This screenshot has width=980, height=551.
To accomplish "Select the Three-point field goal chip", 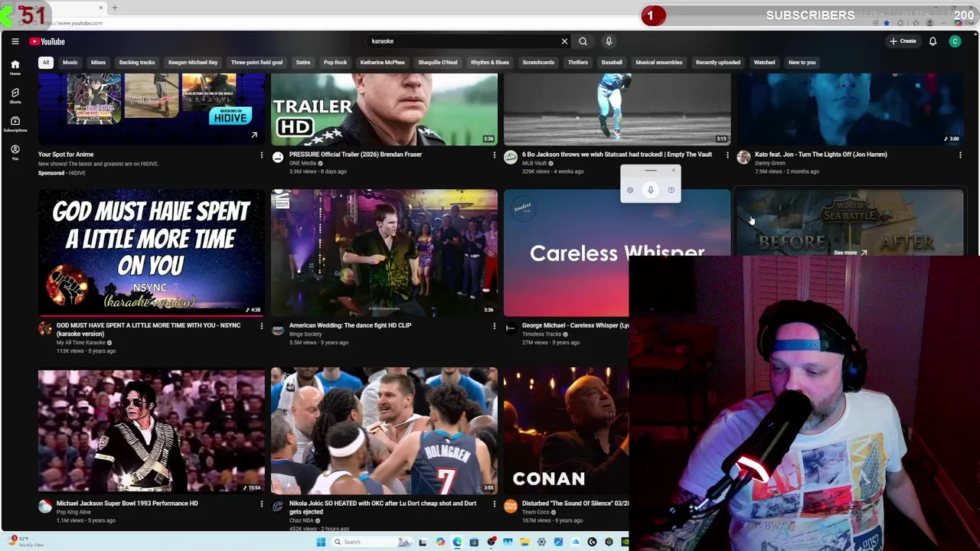I will [256, 62].
